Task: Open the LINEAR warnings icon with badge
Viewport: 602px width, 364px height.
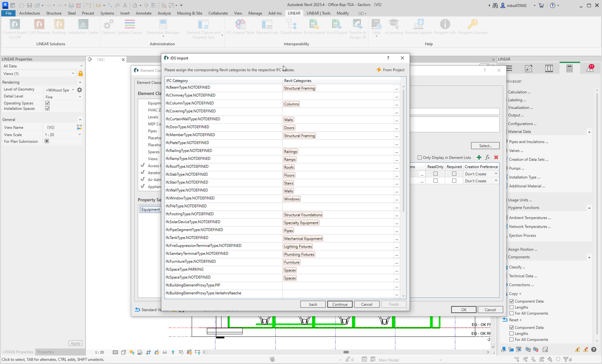Action: point(590,68)
